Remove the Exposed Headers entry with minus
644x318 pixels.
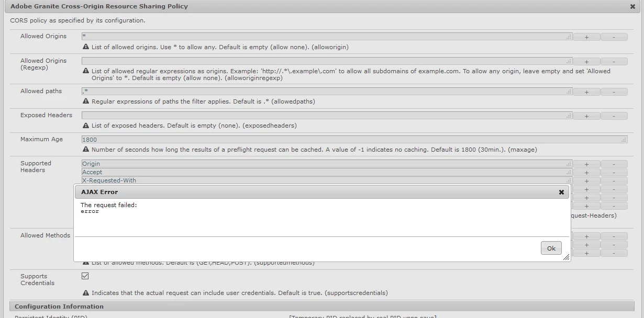click(x=614, y=116)
